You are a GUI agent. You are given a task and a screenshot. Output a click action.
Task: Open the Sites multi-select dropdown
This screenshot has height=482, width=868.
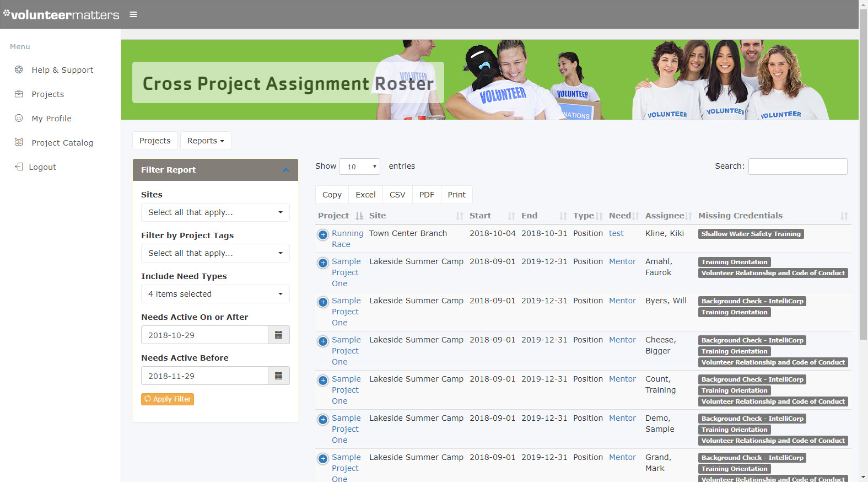[x=215, y=212]
